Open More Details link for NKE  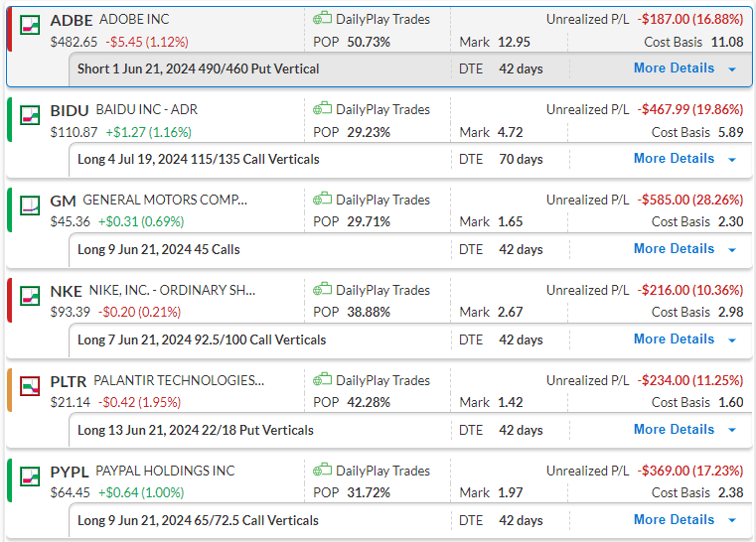click(x=674, y=339)
